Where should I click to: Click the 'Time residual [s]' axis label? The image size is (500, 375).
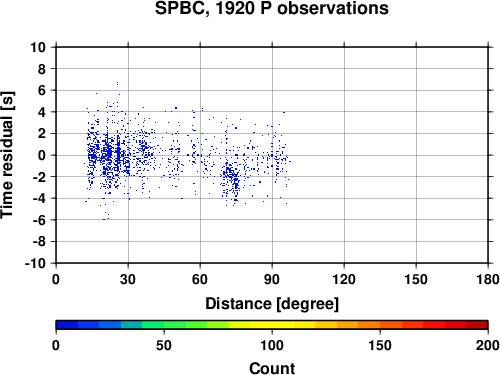[x=7, y=155]
